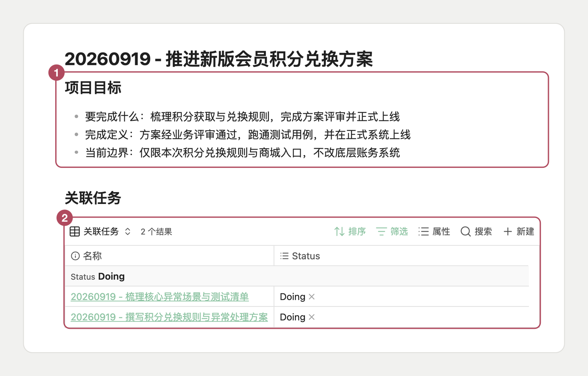The height and width of the screenshot is (376, 588).
Task: Open the 关联任务 view switcher chevron
Action: pyautogui.click(x=127, y=232)
